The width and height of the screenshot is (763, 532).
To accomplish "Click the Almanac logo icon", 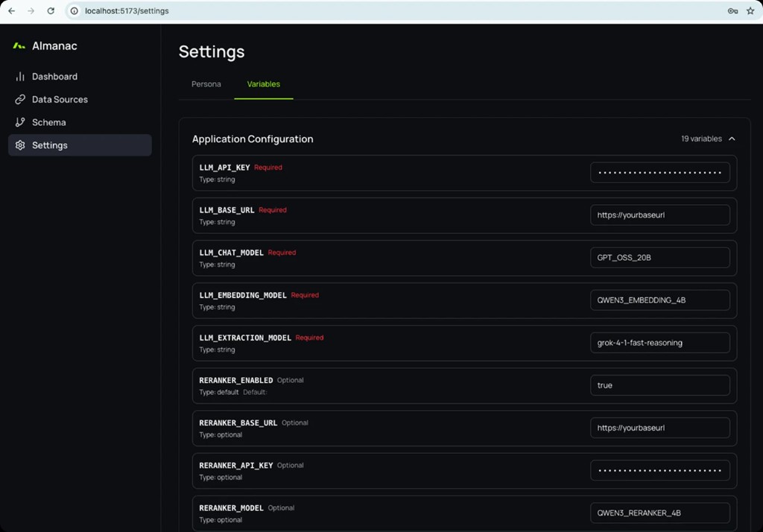I will tap(19, 45).
